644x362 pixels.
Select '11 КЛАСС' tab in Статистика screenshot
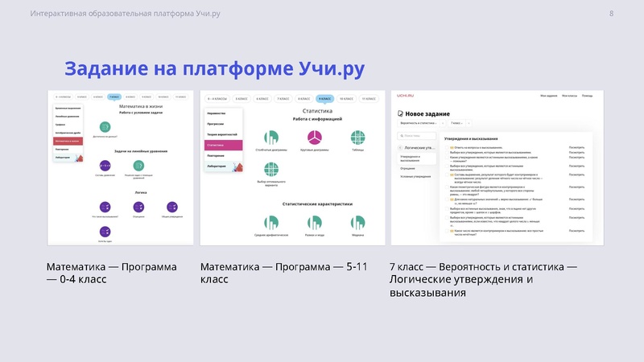[369, 99]
